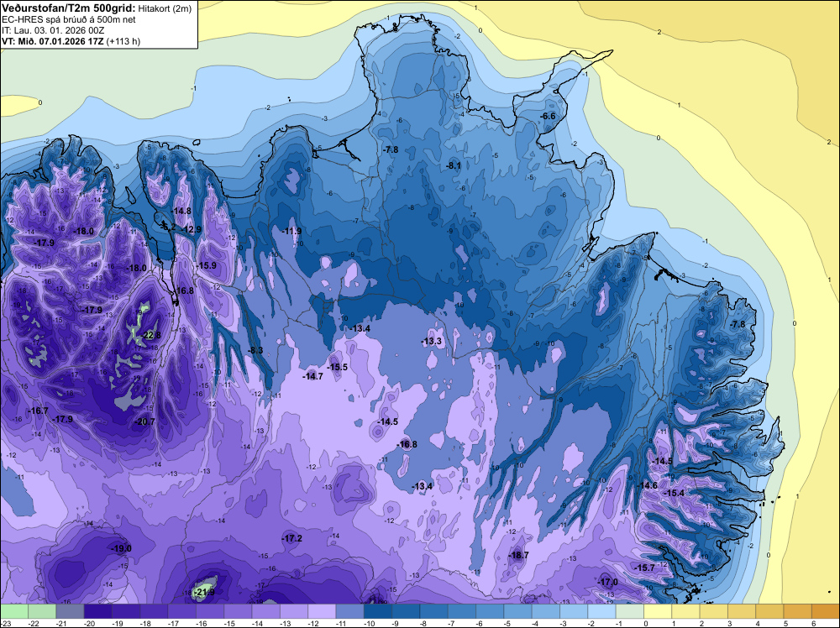Click the valid time "VT: Mið. 07.01.2026 17Z"
Screen dimensions: 840x628
coord(53,42)
